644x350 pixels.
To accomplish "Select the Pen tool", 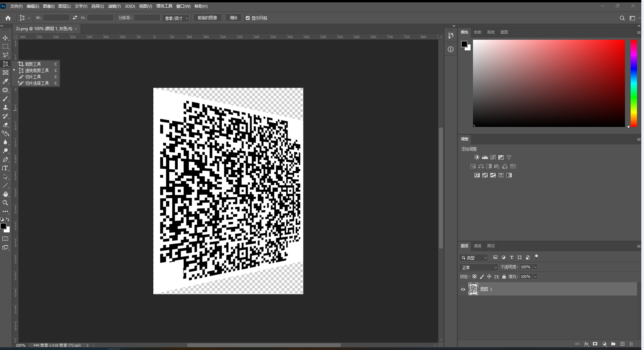I will pyautogui.click(x=5, y=160).
